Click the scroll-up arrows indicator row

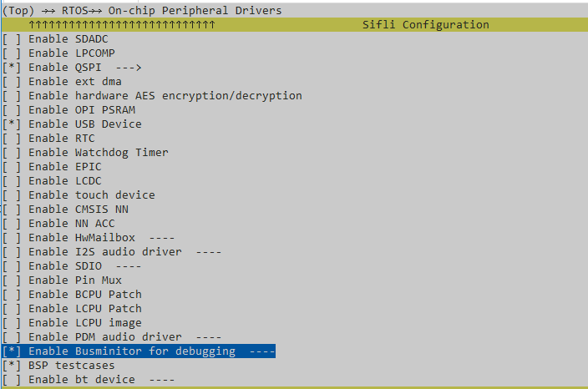pyautogui.click(x=122, y=24)
